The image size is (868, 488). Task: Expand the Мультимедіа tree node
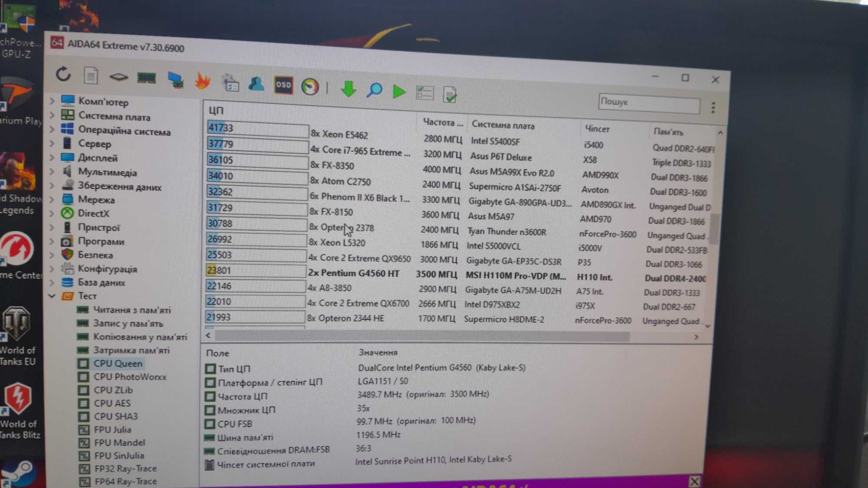pos(52,171)
